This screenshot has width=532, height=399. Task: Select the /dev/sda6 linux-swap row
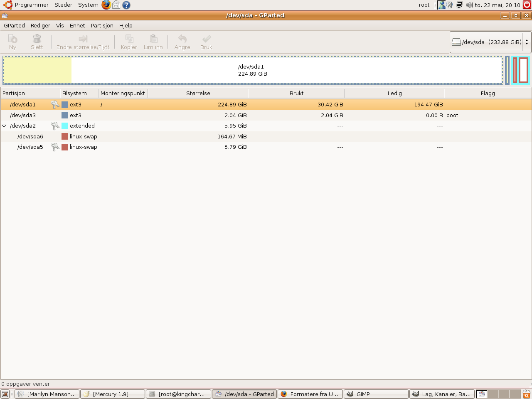(x=266, y=136)
